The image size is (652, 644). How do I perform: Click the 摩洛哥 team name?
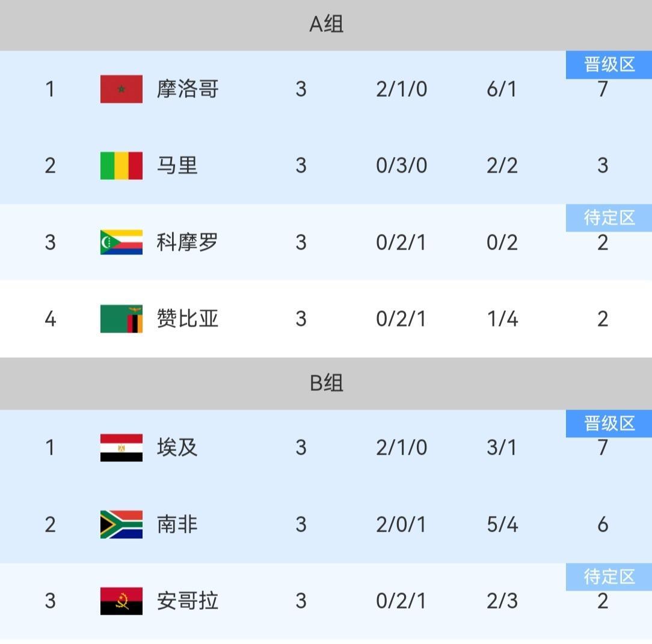187,89
